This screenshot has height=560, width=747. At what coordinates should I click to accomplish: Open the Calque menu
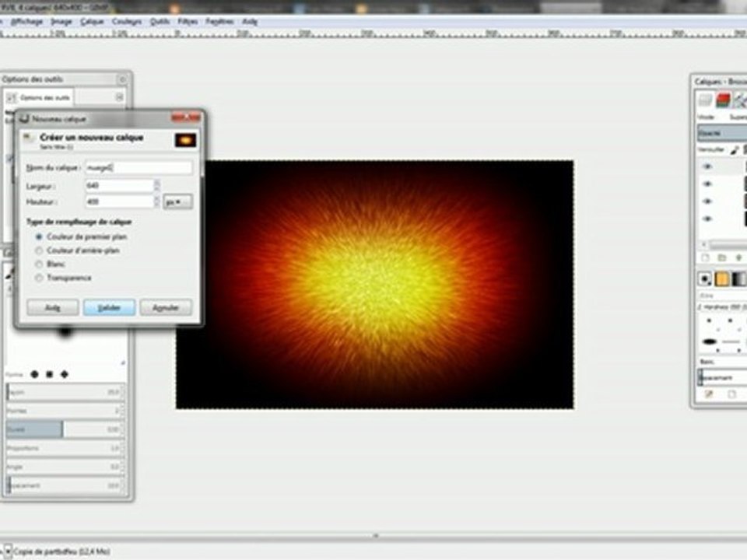click(92, 22)
